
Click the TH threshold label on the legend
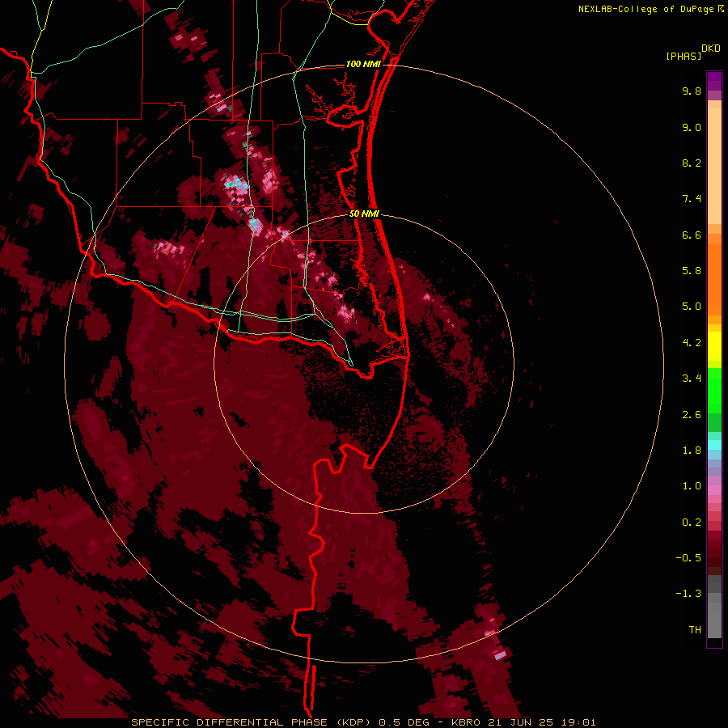[x=695, y=630]
